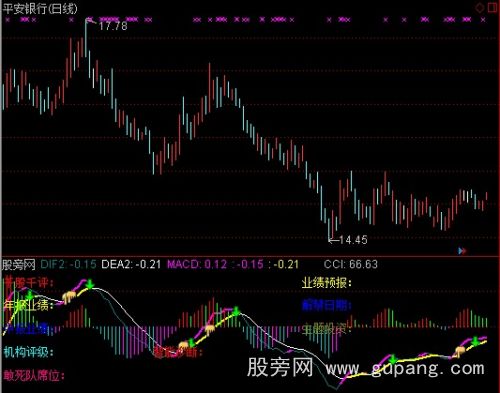Image resolution: width=500 pixels, height=393 pixels.
Task: Click the 17.78 high price label
Action: [x=113, y=26]
